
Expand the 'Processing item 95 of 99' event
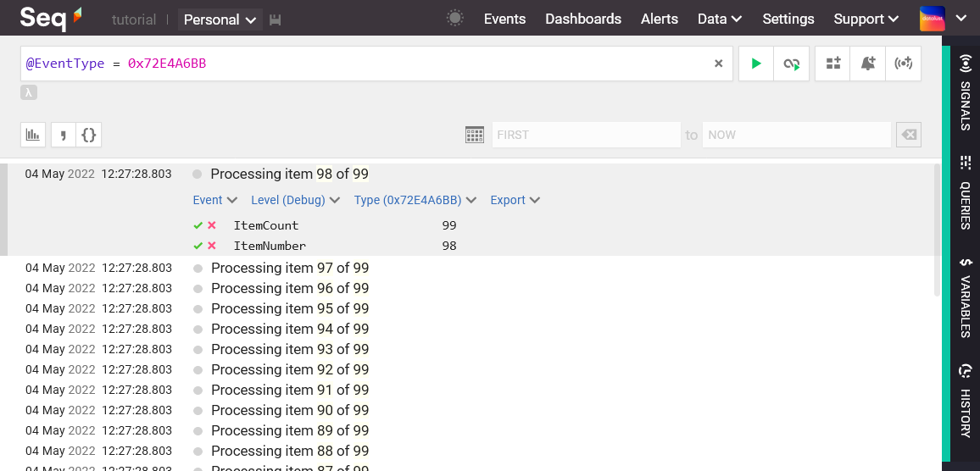click(290, 308)
